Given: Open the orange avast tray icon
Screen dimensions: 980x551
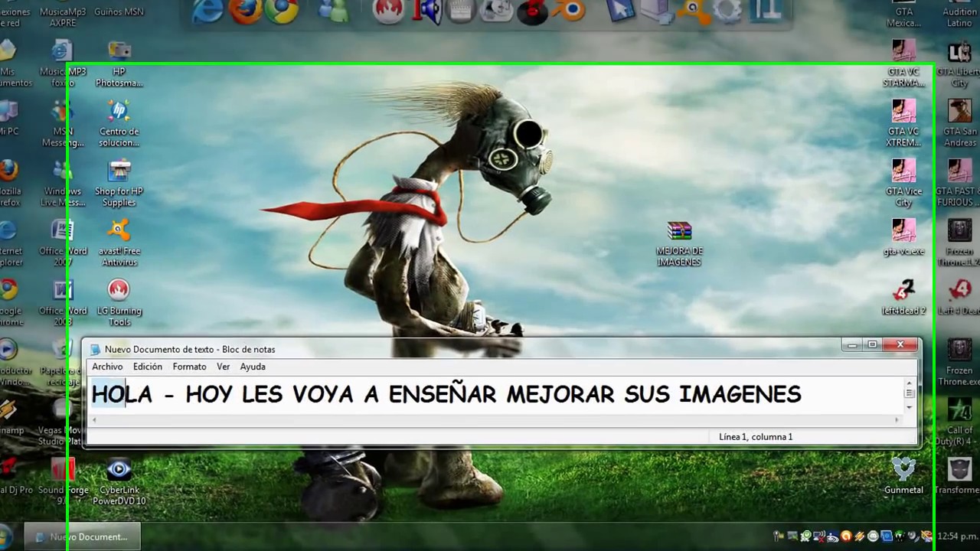Looking at the screenshot, I should point(846,536).
